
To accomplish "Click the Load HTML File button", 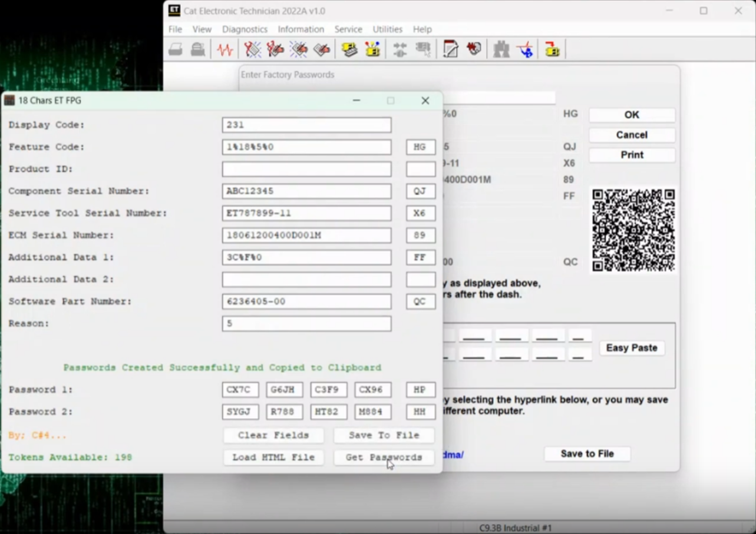I will [x=273, y=457].
